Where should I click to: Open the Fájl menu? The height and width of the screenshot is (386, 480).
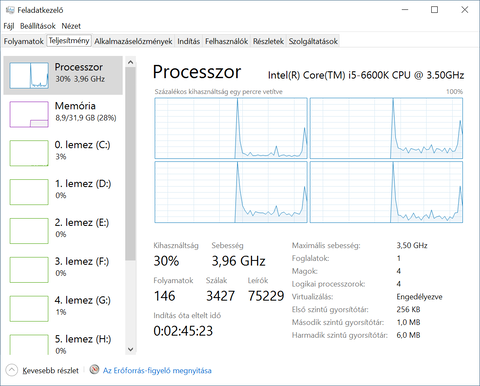pos(9,26)
